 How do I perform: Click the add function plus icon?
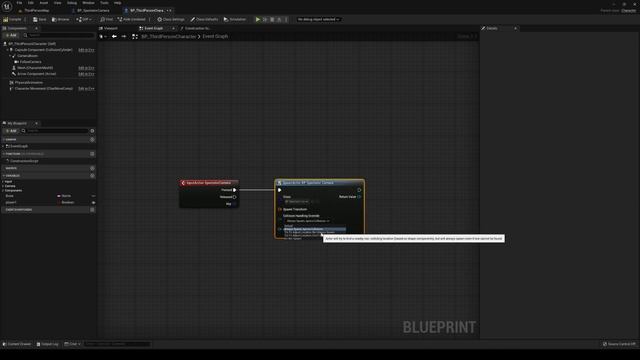click(x=92, y=154)
